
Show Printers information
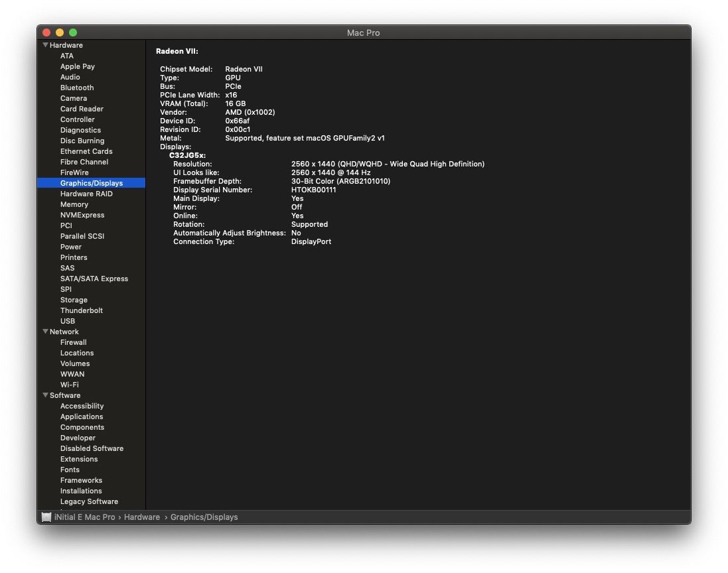click(74, 257)
